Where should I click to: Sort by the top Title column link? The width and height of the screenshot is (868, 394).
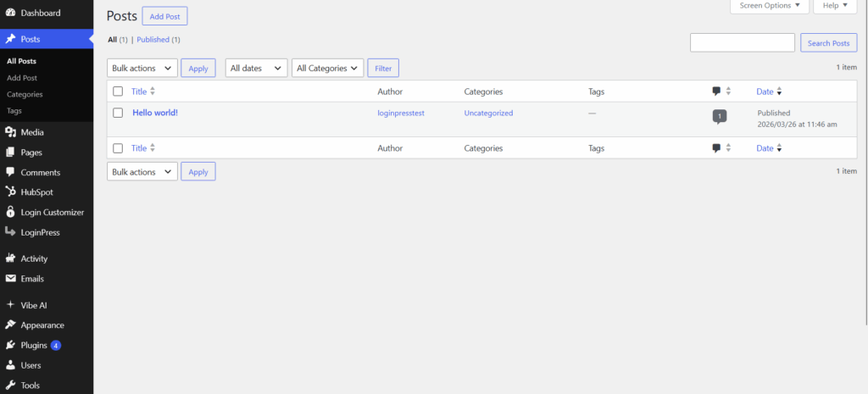click(x=139, y=92)
